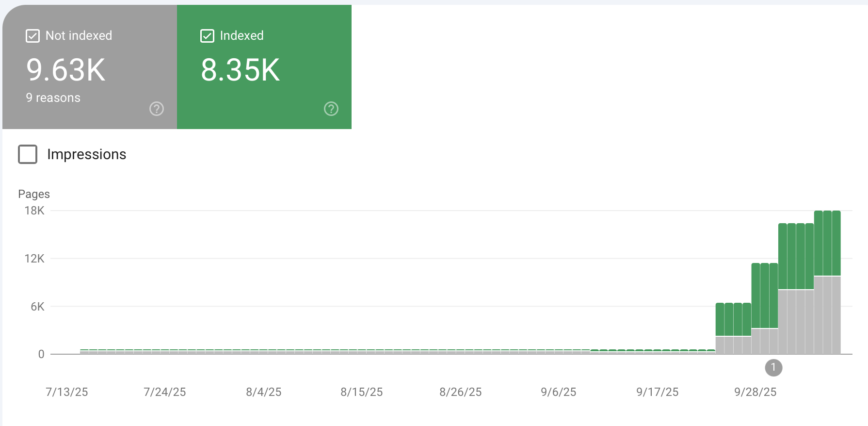The image size is (868, 426).
Task: Click the 12K y-axis label
Action: click(34, 259)
